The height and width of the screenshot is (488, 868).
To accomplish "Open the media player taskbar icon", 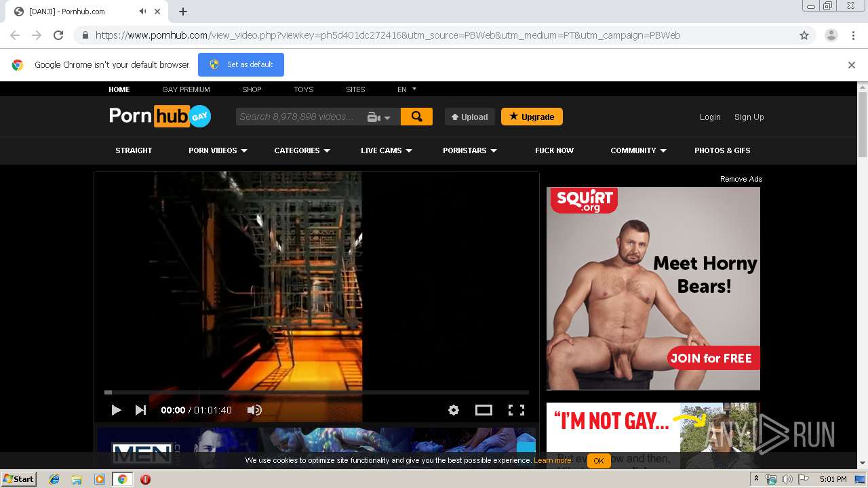I will (100, 479).
